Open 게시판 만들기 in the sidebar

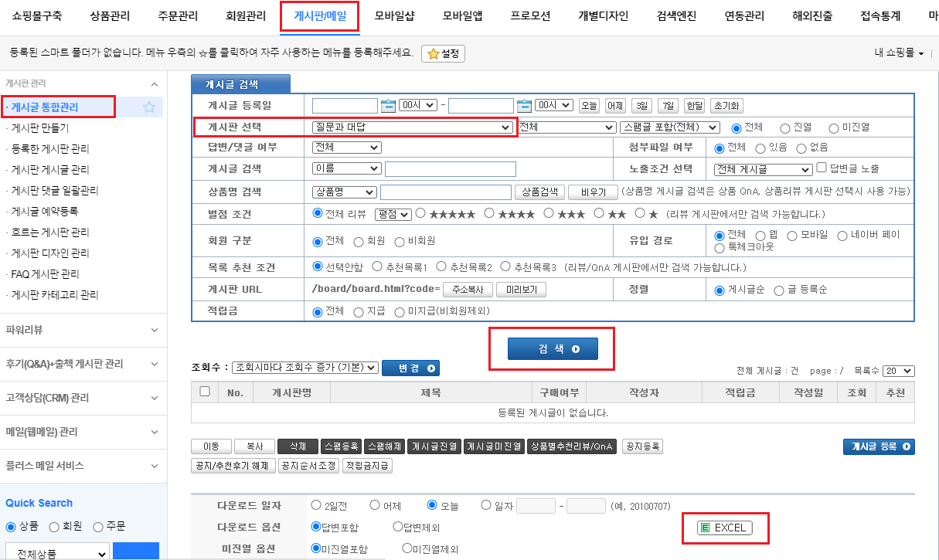(40, 127)
